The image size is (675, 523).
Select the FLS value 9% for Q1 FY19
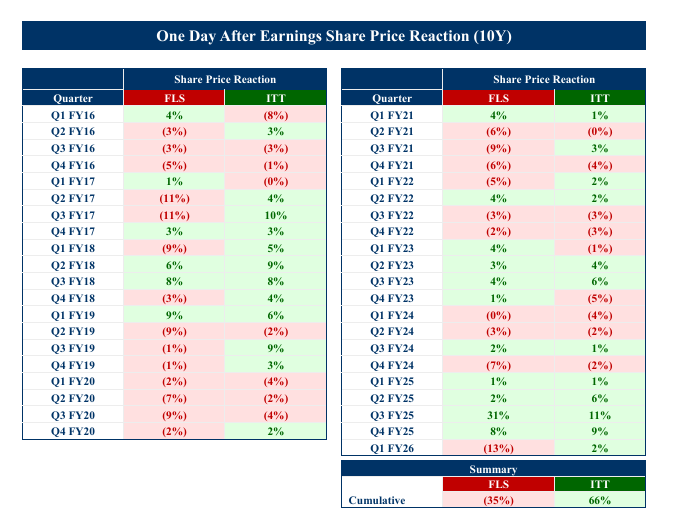tap(174, 315)
